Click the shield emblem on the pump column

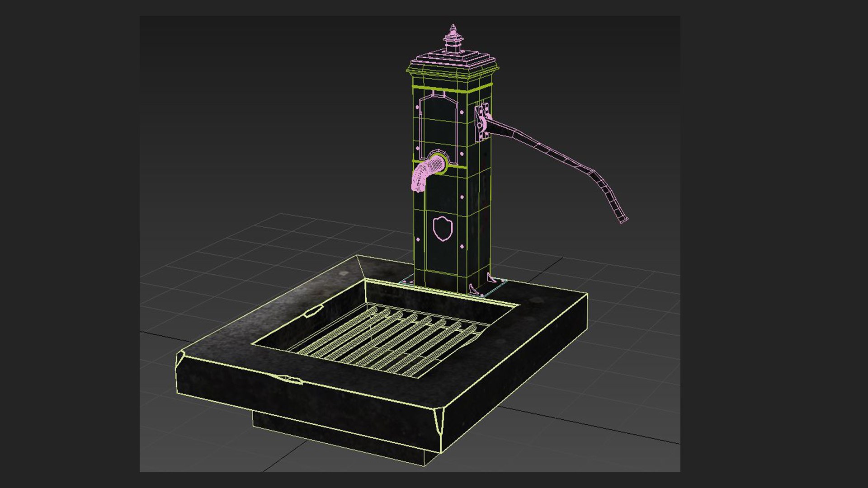(x=443, y=228)
